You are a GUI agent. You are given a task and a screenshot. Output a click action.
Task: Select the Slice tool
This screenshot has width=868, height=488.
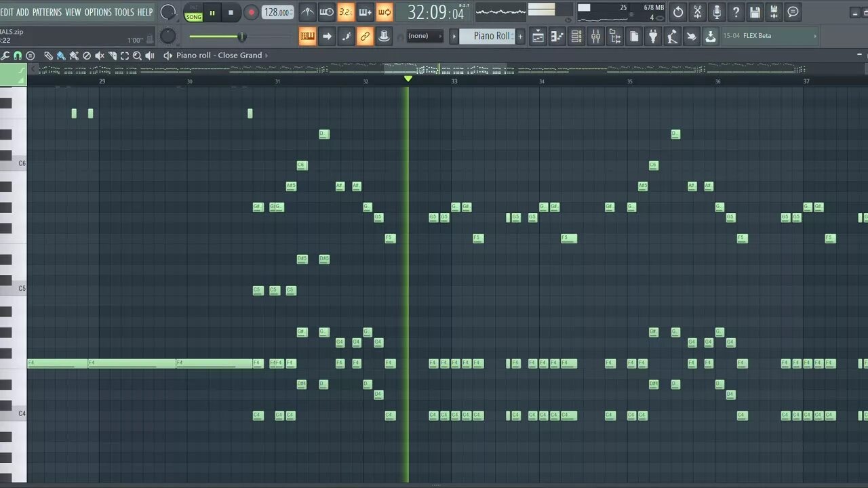point(113,56)
